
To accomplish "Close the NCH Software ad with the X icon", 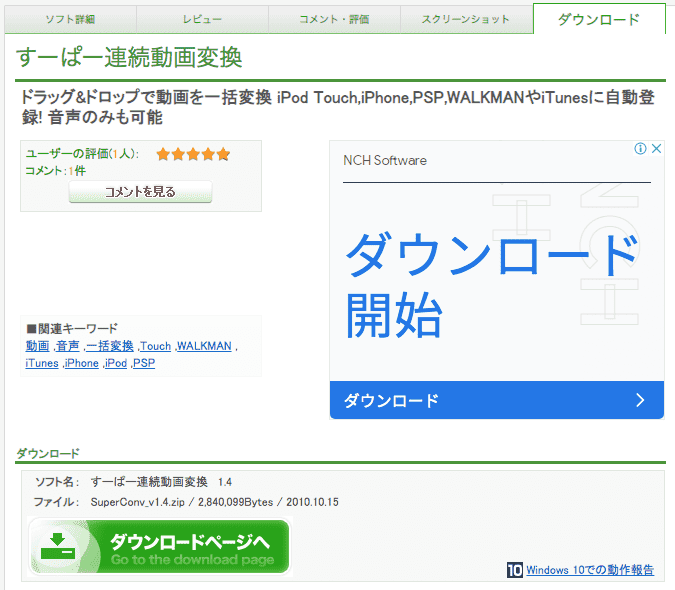I will (x=656, y=149).
